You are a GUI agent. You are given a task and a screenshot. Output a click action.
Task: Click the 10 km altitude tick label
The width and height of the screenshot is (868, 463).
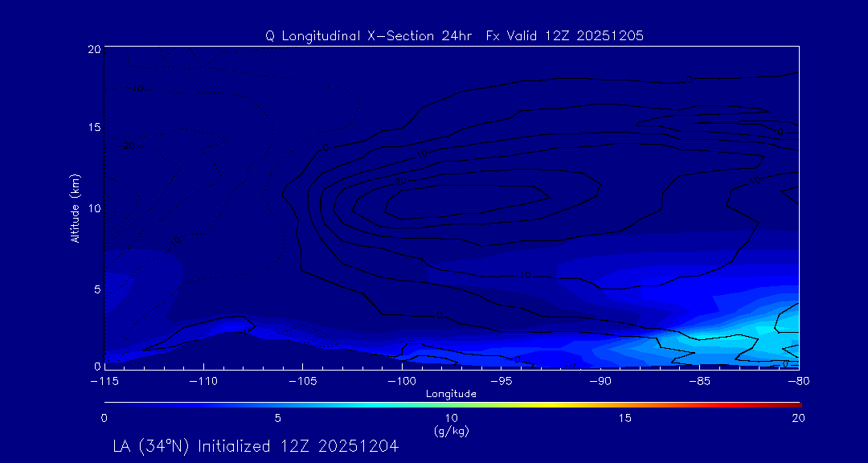(x=92, y=208)
